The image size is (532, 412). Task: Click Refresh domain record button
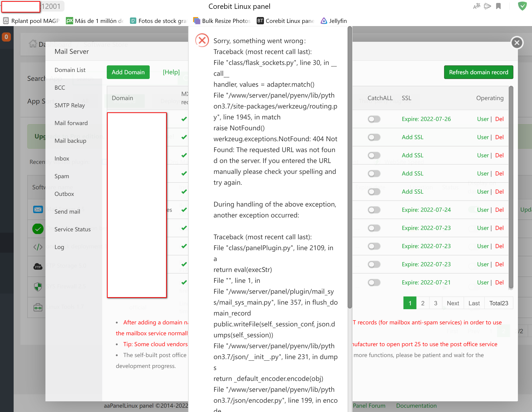[478, 72]
